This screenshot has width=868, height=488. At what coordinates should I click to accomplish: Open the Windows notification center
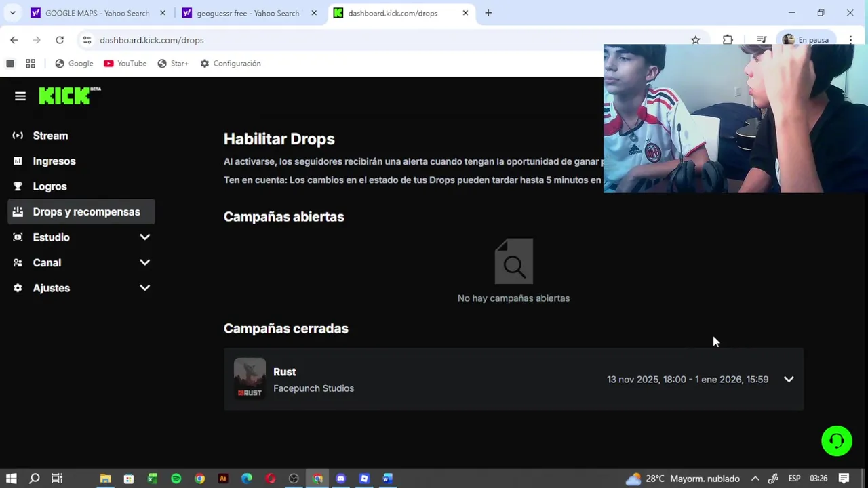[x=844, y=479]
